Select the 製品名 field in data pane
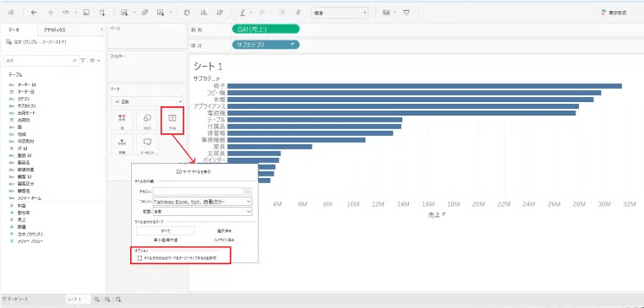Screen dimensions: 644x308 24,162
